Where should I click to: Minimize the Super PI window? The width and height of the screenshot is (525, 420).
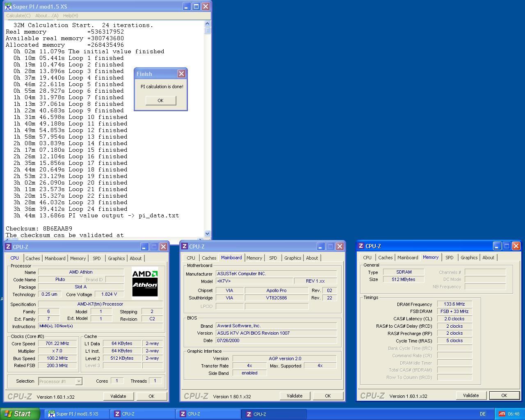(187, 7)
